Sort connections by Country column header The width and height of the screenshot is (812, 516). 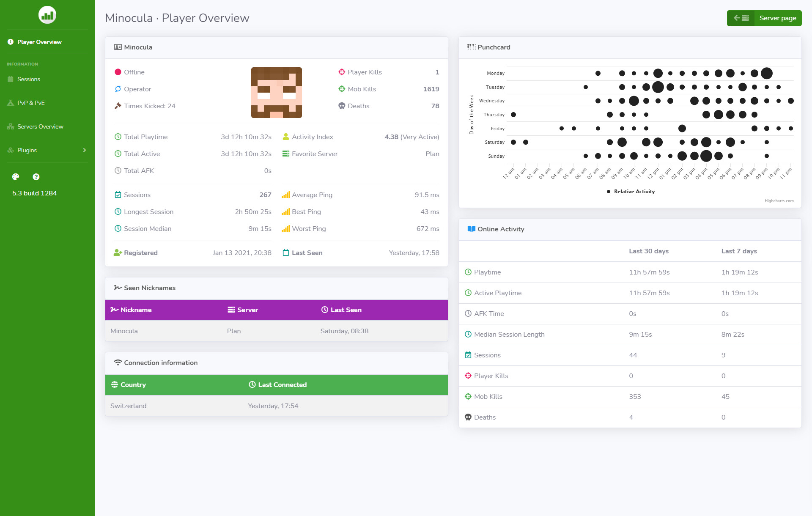point(133,384)
